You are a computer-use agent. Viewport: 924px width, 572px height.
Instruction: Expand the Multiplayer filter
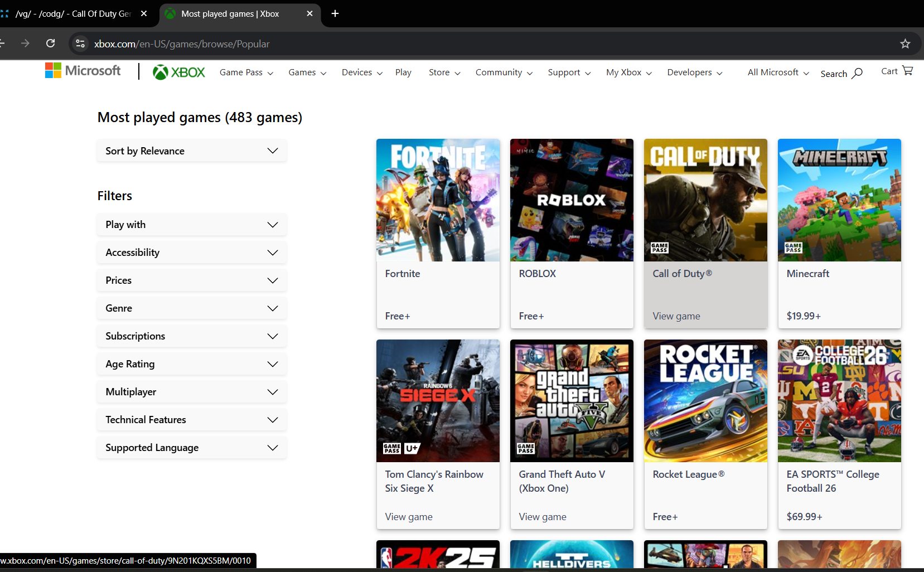(192, 392)
